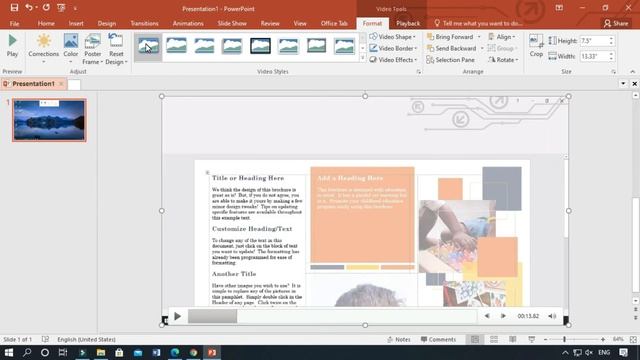The width and height of the screenshot is (640, 360).
Task: Switch to the Transitions tab
Action: click(x=144, y=23)
